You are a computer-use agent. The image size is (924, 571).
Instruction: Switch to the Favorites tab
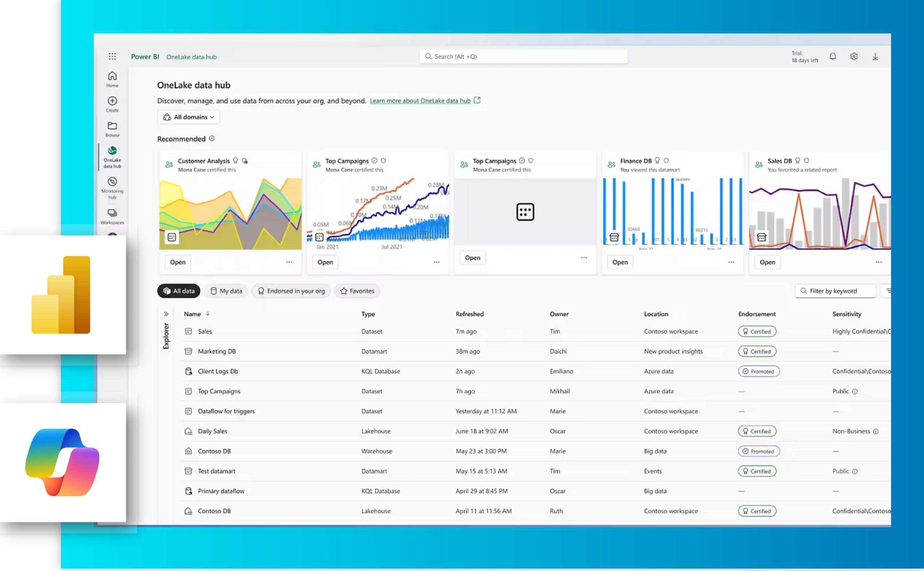tap(357, 291)
